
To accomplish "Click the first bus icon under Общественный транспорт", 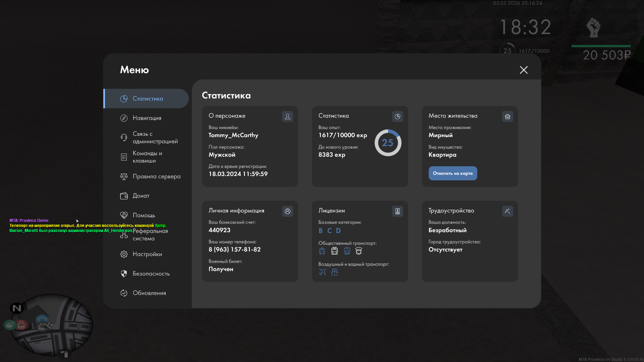I will click(x=322, y=251).
